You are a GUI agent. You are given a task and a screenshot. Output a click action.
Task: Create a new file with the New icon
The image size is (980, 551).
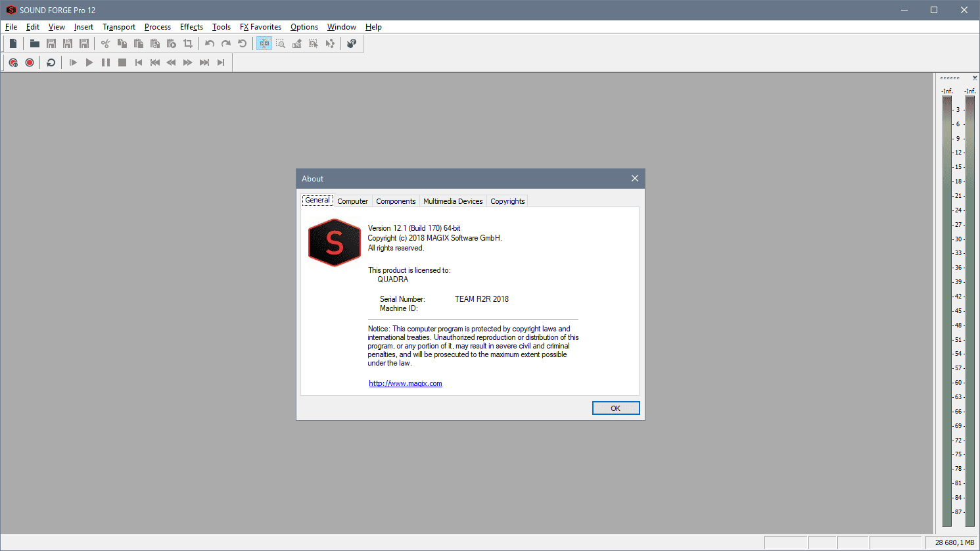(13, 43)
